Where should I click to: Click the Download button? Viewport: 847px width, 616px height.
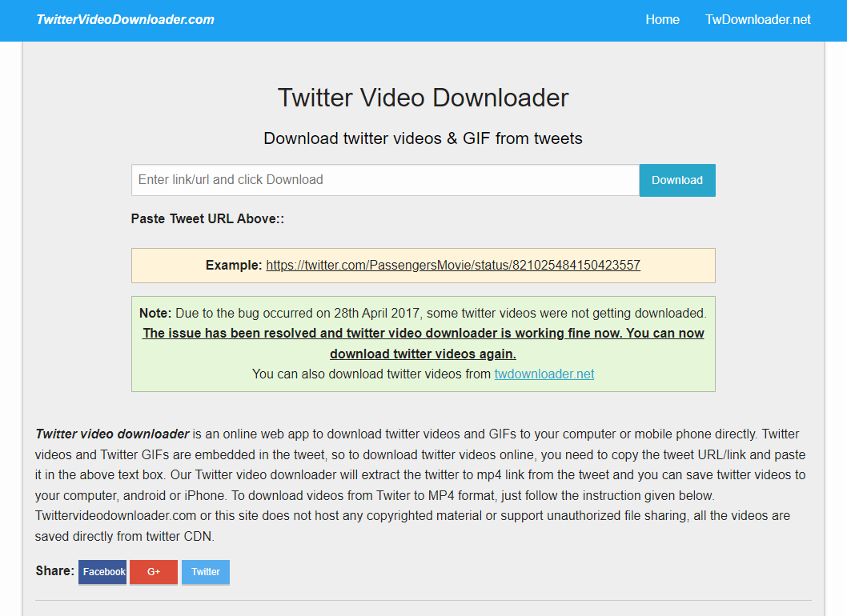point(676,180)
